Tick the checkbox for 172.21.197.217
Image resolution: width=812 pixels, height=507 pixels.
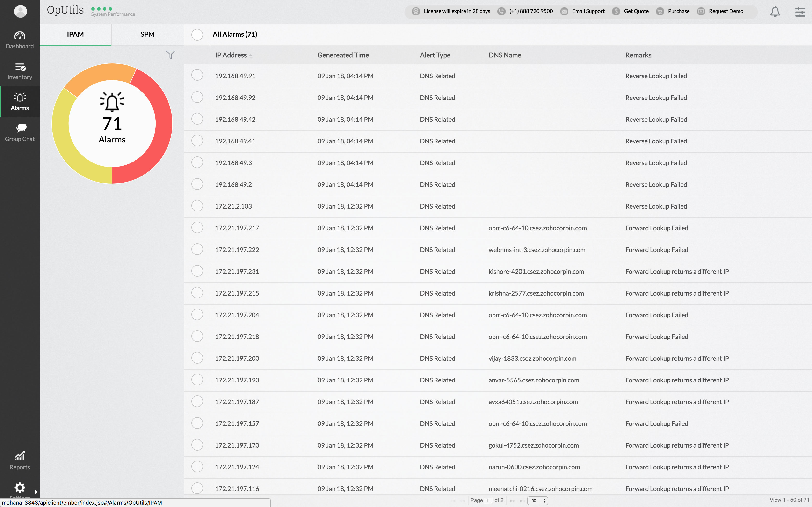click(x=197, y=228)
